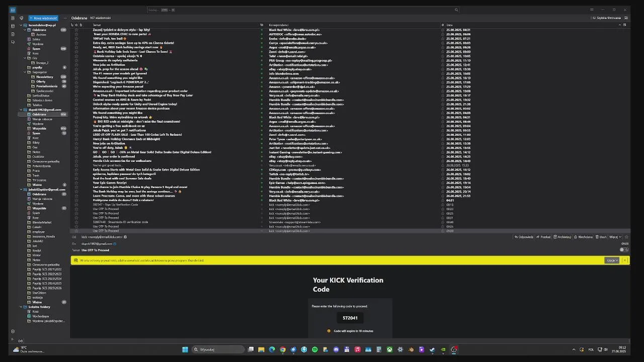Click the get messages icon beside Nowa wiadomość
Image resolution: width=644 pixels, height=362 pixels.
click(21, 18)
